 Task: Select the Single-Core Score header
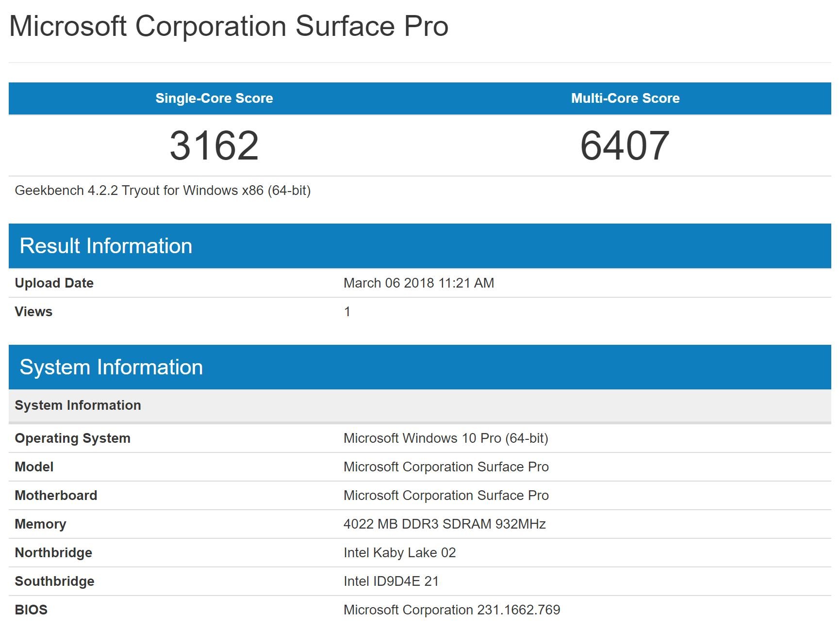(214, 98)
